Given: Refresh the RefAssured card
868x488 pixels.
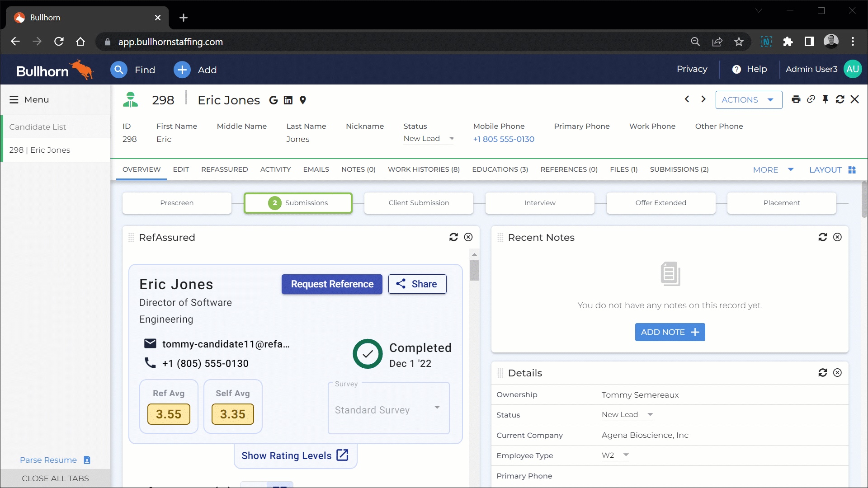Looking at the screenshot, I should 453,237.
